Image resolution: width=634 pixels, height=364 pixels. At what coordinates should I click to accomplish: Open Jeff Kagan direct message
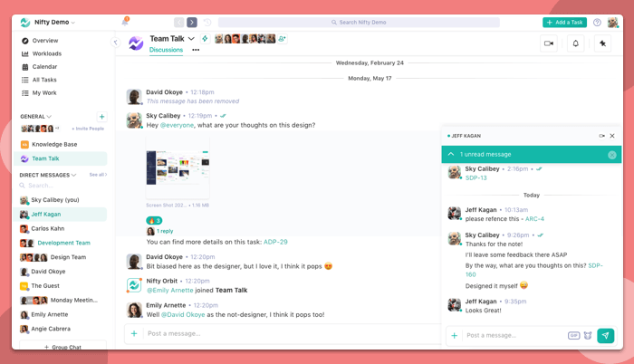tap(61, 215)
